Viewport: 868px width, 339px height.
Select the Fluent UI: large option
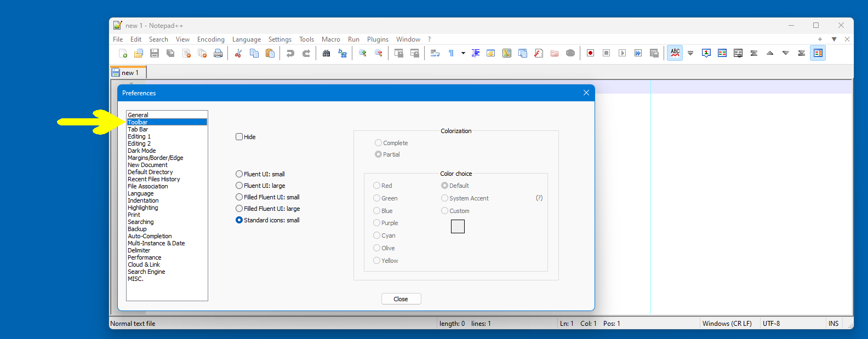coord(260,186)
